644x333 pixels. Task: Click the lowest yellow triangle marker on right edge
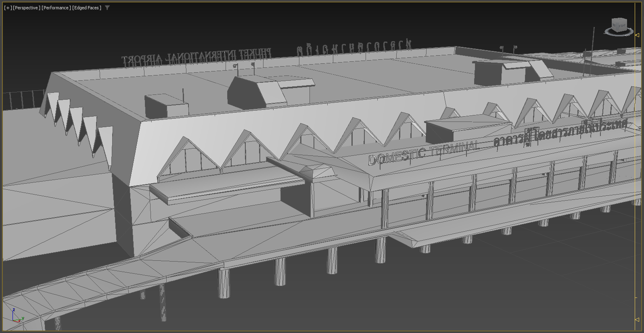pyautogui.click(x=637, y=320)
